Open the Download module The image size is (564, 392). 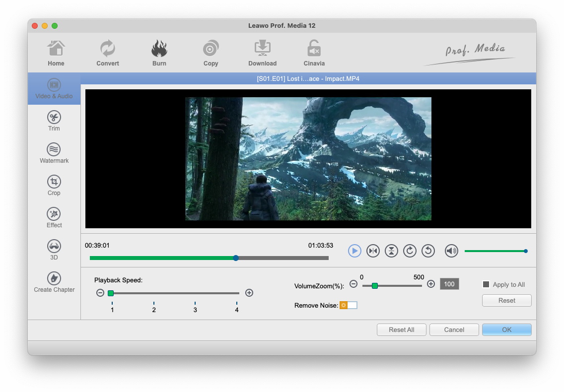coord(263,53)
